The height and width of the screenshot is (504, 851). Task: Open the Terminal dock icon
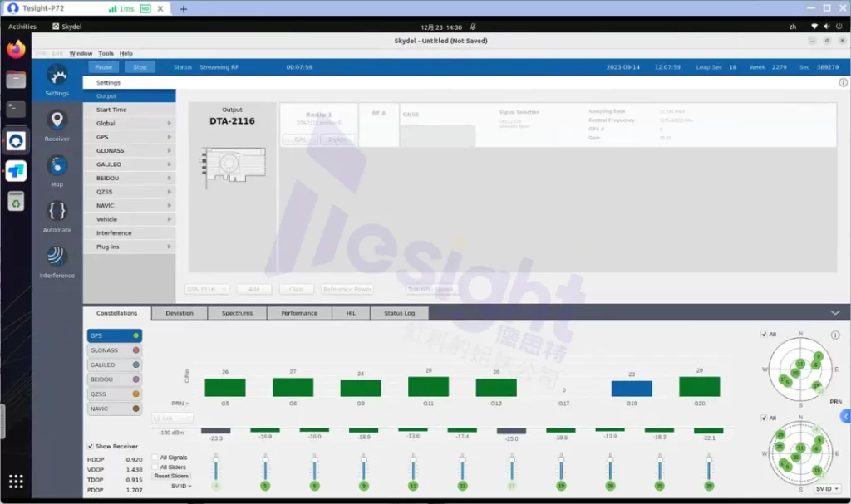coord(16,109)
